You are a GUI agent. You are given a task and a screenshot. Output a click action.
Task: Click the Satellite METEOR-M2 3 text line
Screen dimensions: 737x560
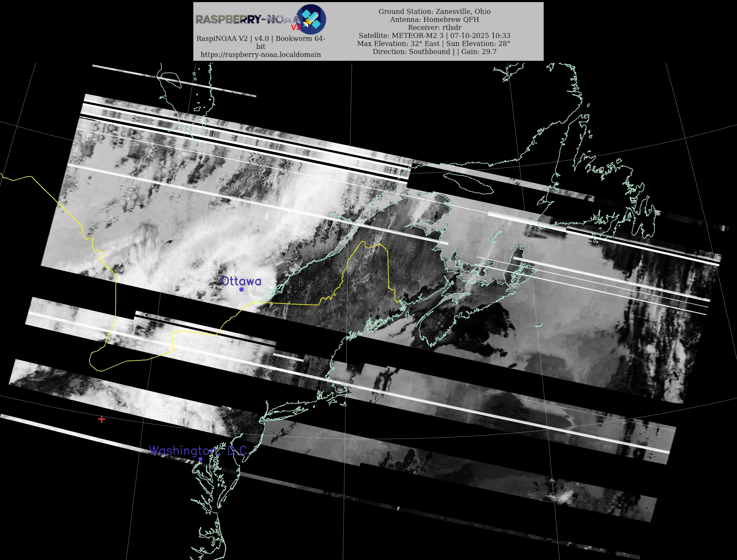tap(434, 35)
